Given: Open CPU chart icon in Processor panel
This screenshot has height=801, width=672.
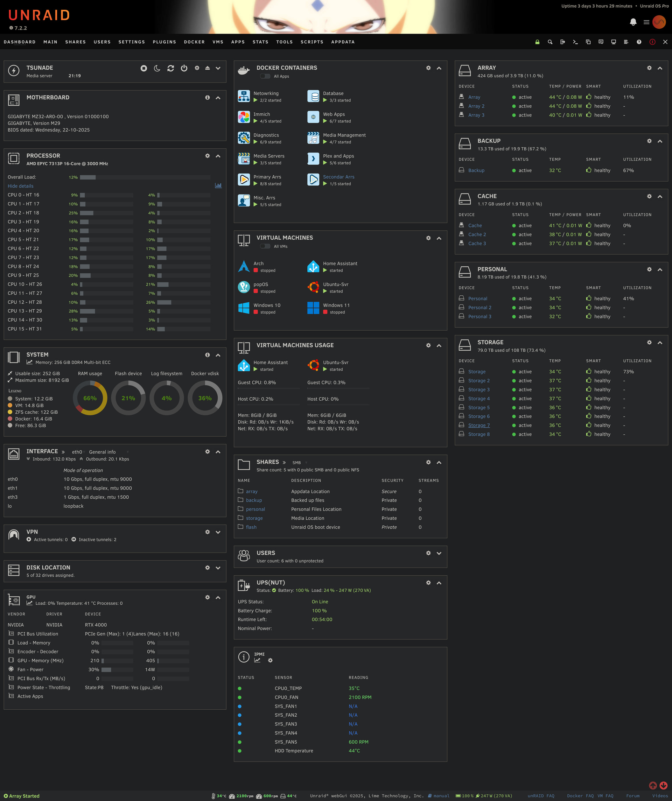Looking at the screenshot, I should [x=218, y=186].
